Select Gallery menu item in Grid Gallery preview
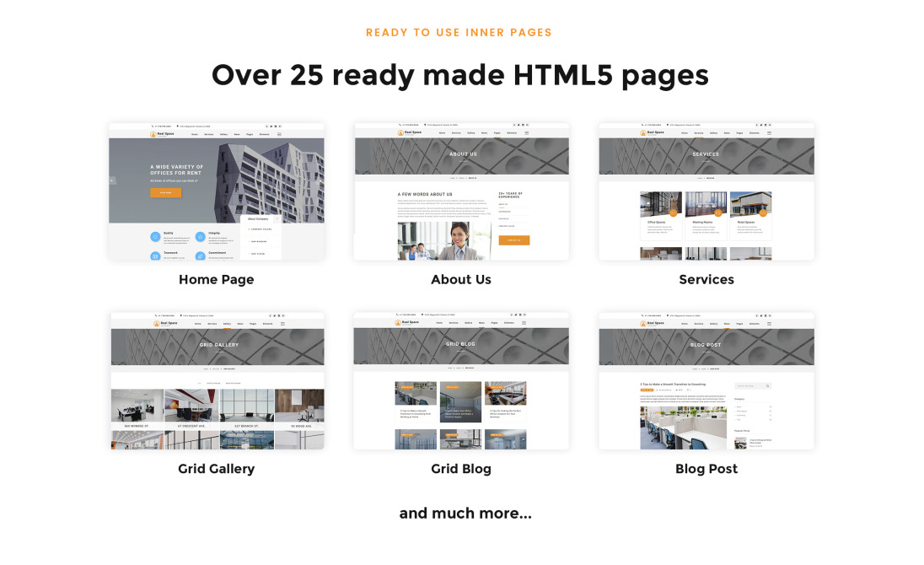 [x=227, y=323]
